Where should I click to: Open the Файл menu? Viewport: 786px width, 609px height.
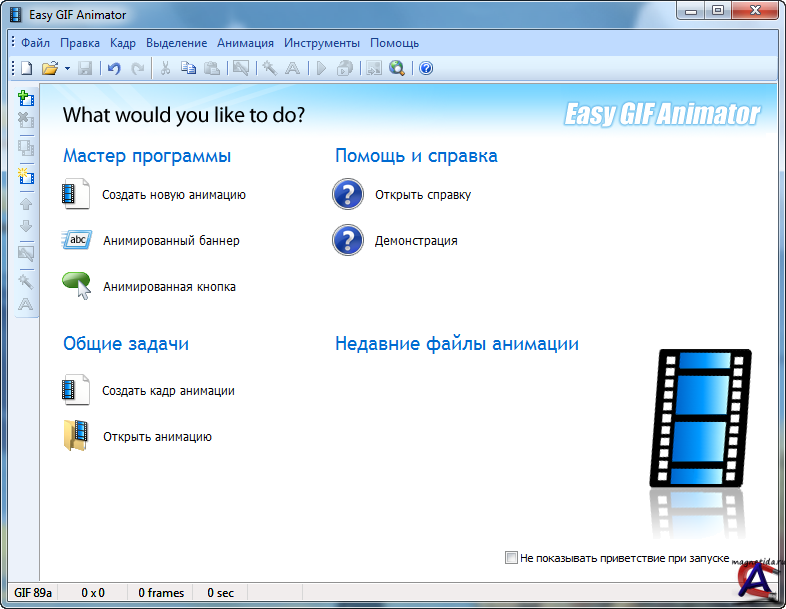(x=35, y=43)
